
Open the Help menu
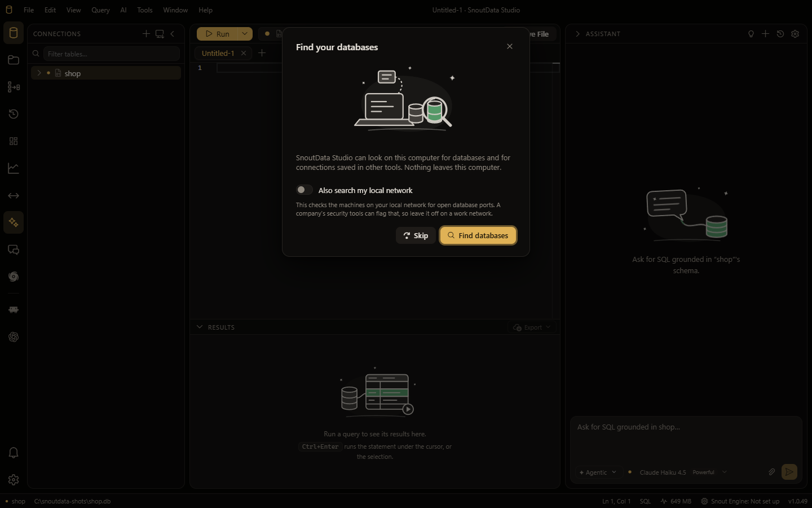pyautogui.click(x=206, y=10)
